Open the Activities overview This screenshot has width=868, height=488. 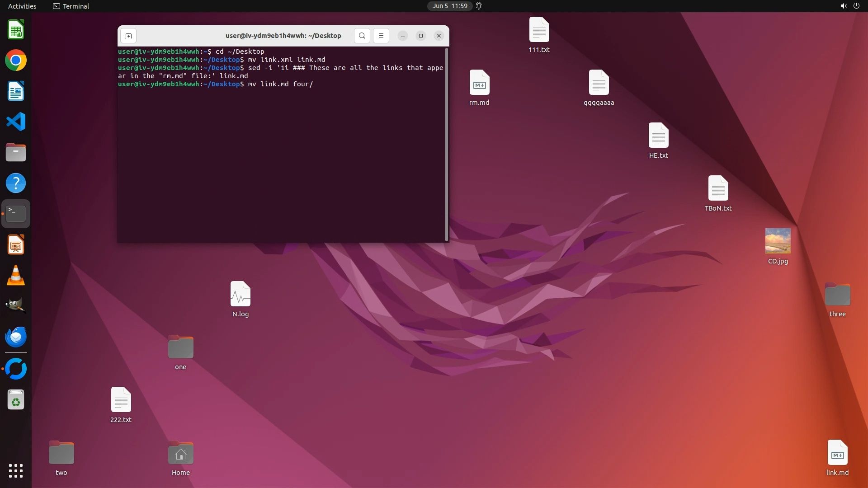tap(22, 6)
